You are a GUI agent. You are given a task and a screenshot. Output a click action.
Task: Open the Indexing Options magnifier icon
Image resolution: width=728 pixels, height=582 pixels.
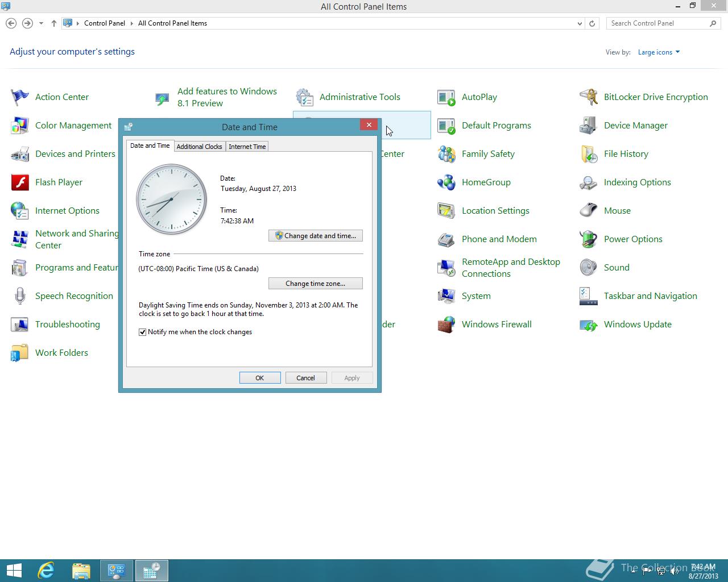(x=589, y=182)
